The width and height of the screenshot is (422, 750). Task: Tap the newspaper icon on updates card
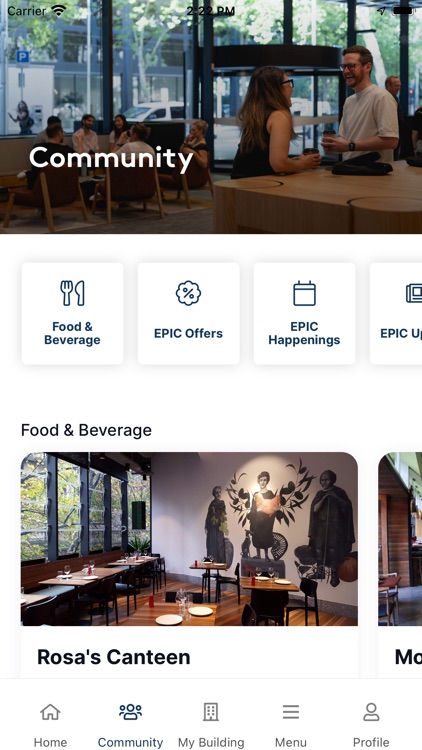[x=414, y=293]
